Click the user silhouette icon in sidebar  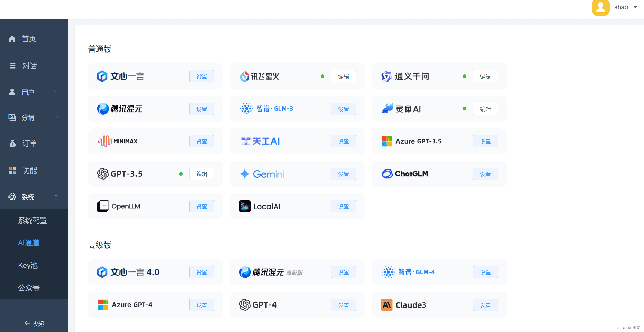coord(12,92)
